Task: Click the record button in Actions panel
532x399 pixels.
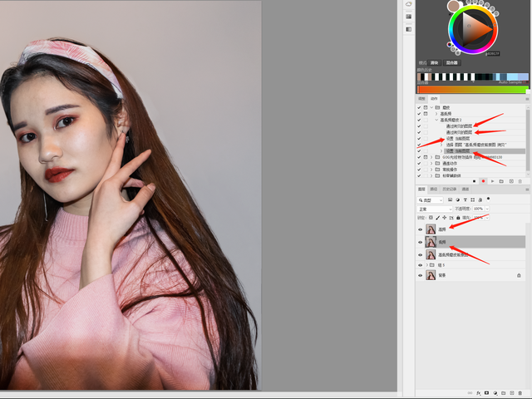Action: [483, 180]
